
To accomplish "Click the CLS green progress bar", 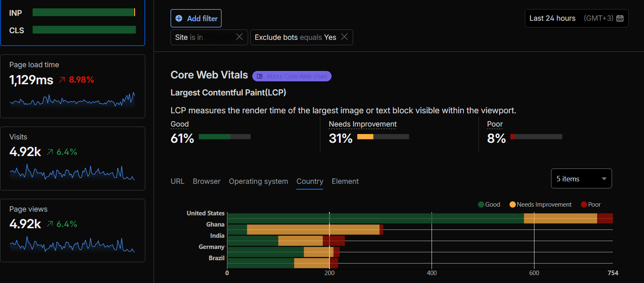I will click(x=84, y=30).
